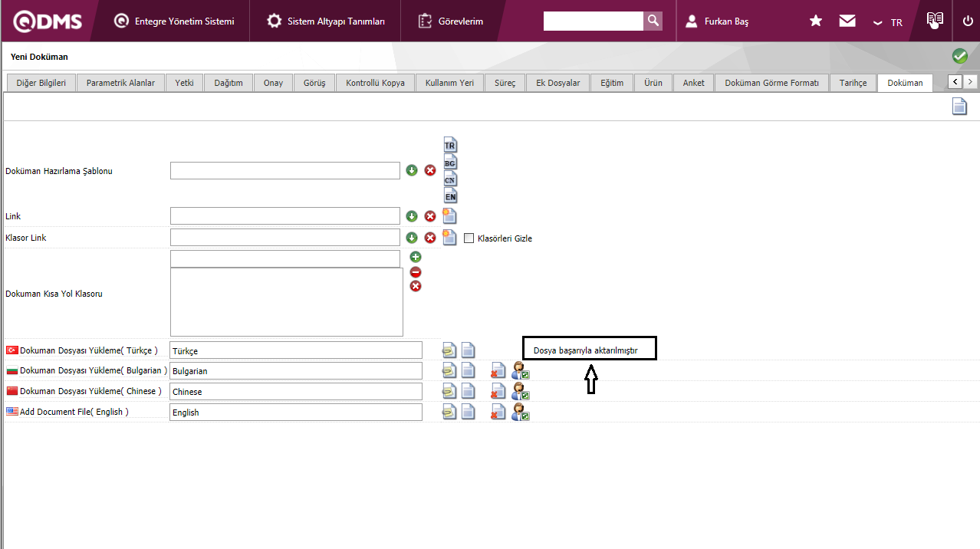Viewport: 980px width, 549px height.
Task: Toggle Klasörleri Gizle checkbox
Action: click(x=469, y=238)
